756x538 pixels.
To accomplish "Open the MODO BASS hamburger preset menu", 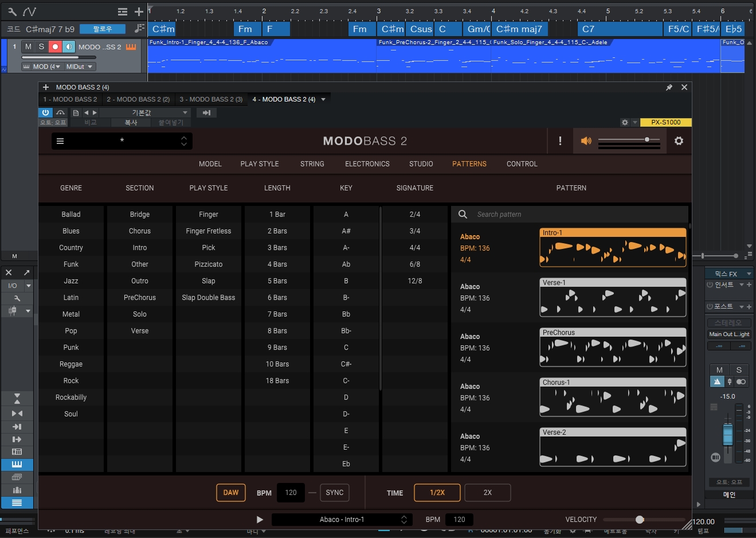I will 60,141.
